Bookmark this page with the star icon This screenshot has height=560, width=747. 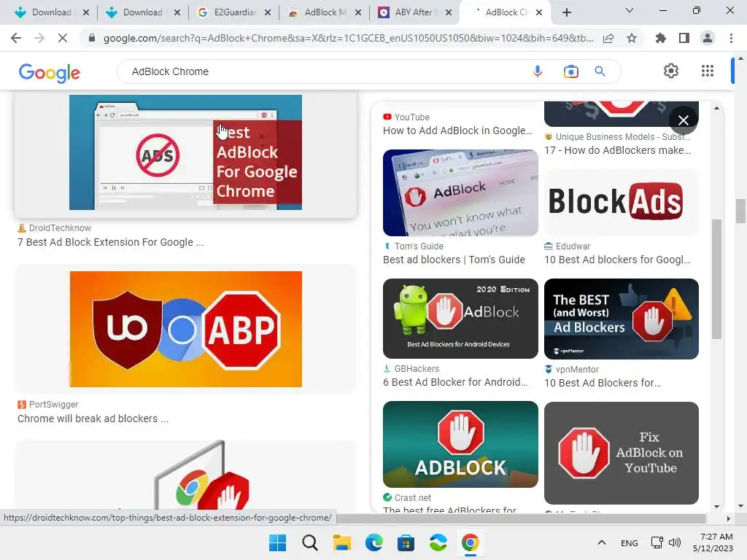(632, 38)
